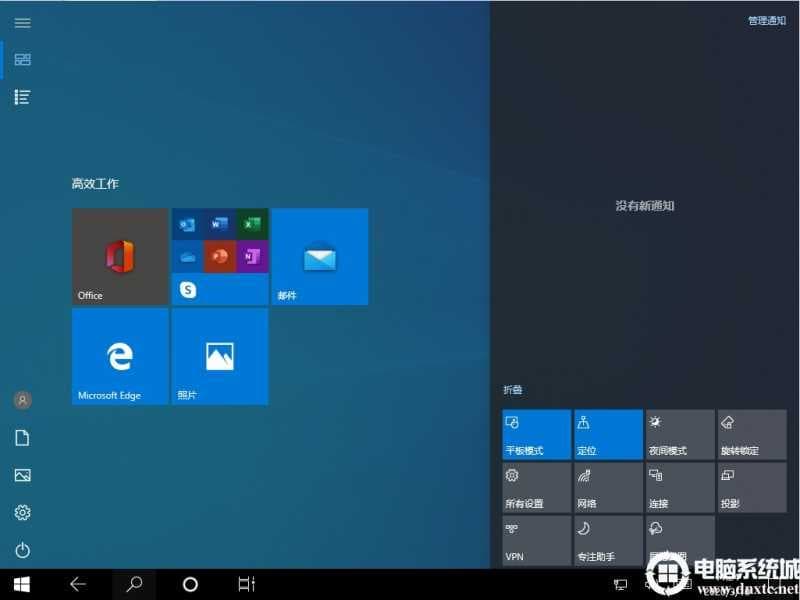Toggle the 定位 location quick action

click(609, 435)
